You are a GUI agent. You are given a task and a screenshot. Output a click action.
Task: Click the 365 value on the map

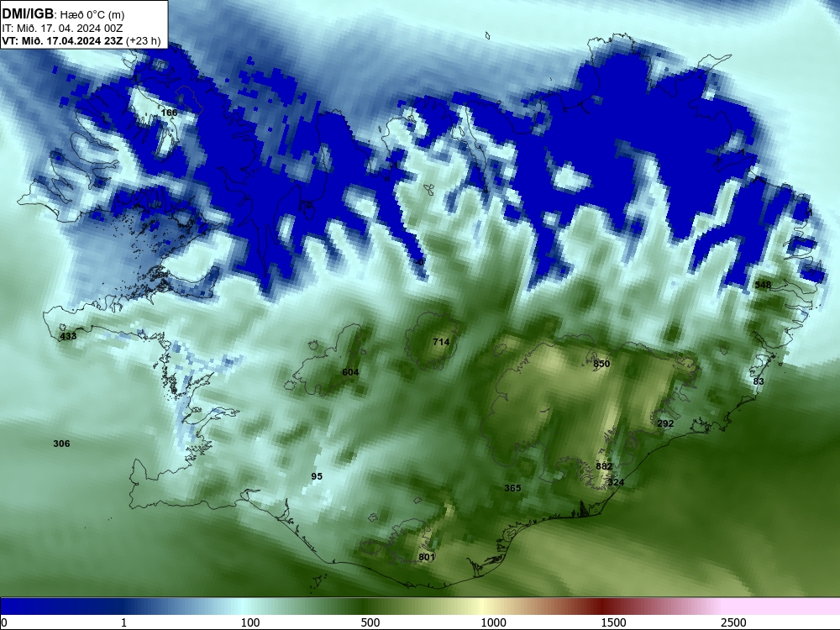pos(512,488)
